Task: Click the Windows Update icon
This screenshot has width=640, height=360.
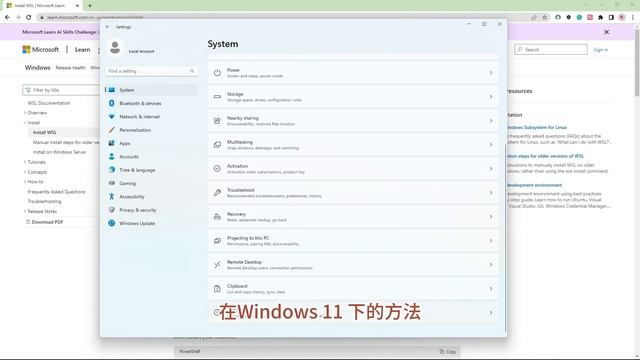Action: tap(111, 223)
